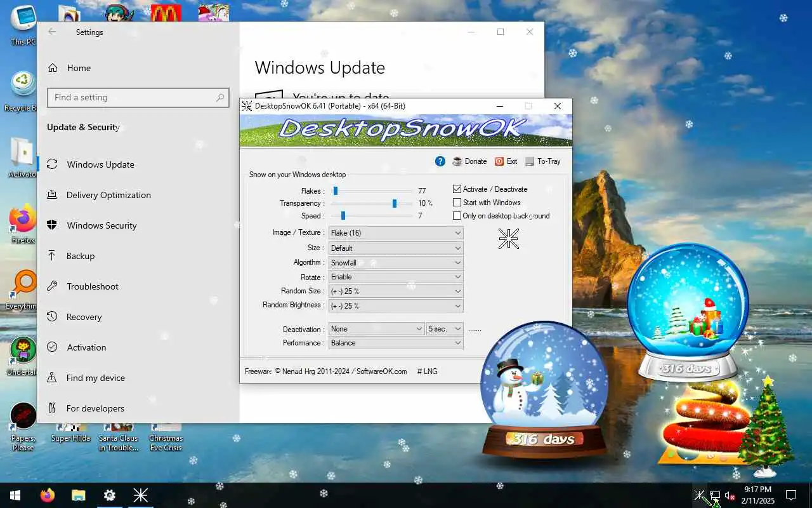Click the Donate coffee cup icon

(457, 161)
